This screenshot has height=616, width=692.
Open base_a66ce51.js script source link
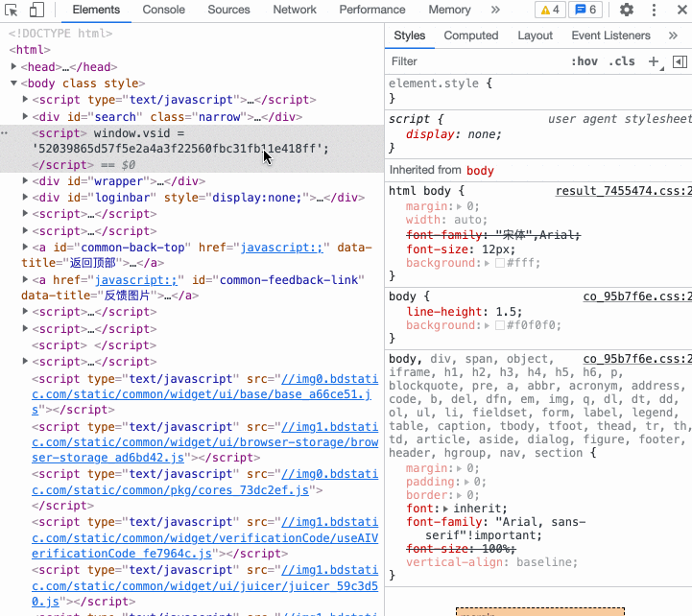point(204,394)
